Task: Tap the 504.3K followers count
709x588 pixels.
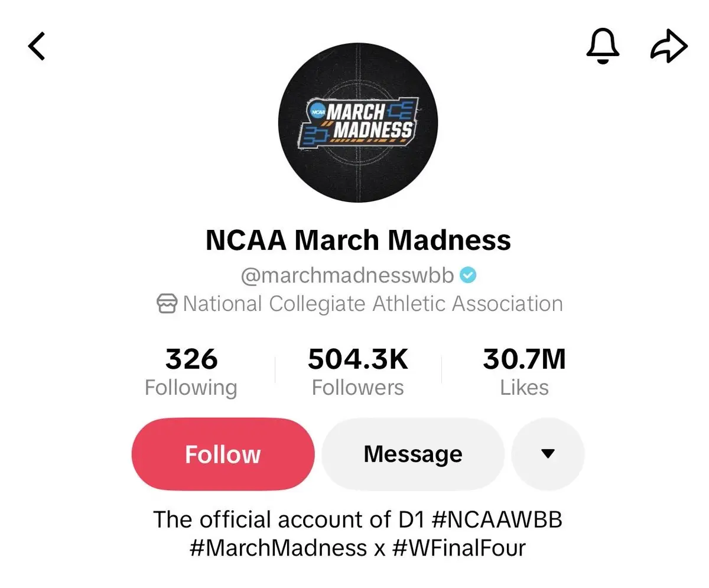Action: pos(358,359)
